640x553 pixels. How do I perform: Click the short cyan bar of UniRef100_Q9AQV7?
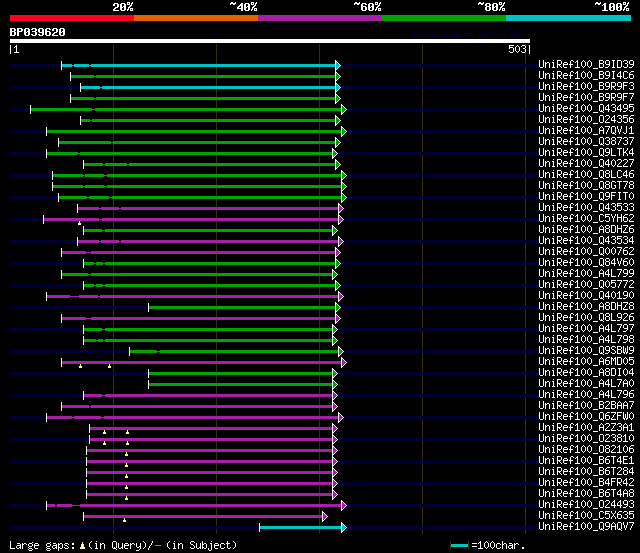[x=300, y=527]
